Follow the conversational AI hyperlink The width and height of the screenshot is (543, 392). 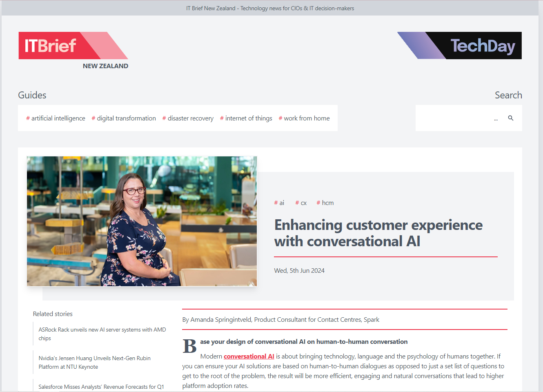click(x=249, y=356)
